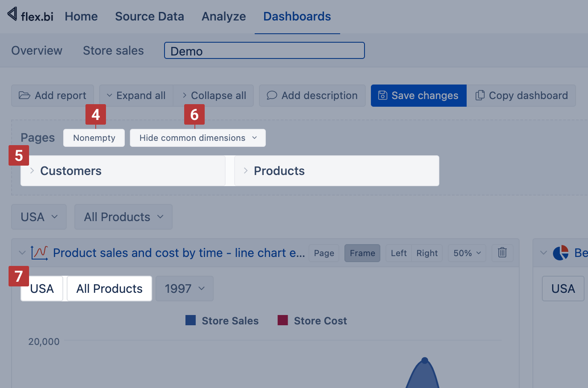Switch to the Store sales dashboard tab

[113, 50]
